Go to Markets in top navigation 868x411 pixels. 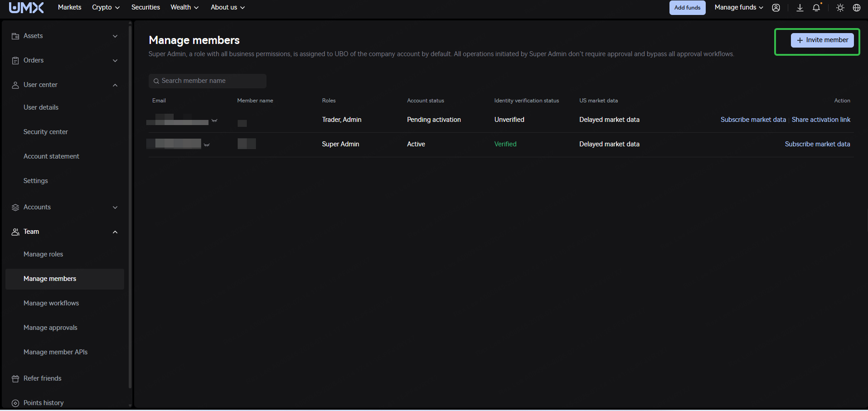click(x=70, y=7)
